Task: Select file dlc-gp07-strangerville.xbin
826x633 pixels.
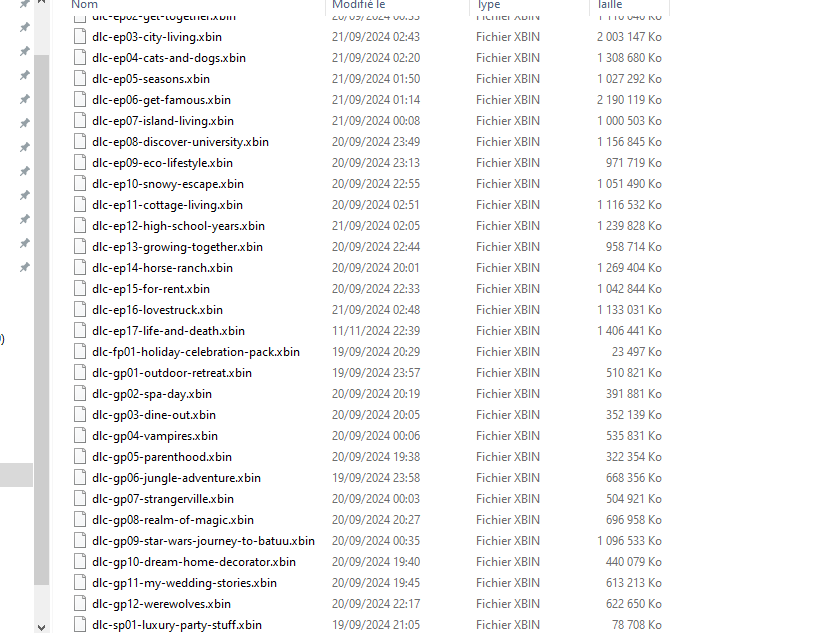Action: (163, 499)
